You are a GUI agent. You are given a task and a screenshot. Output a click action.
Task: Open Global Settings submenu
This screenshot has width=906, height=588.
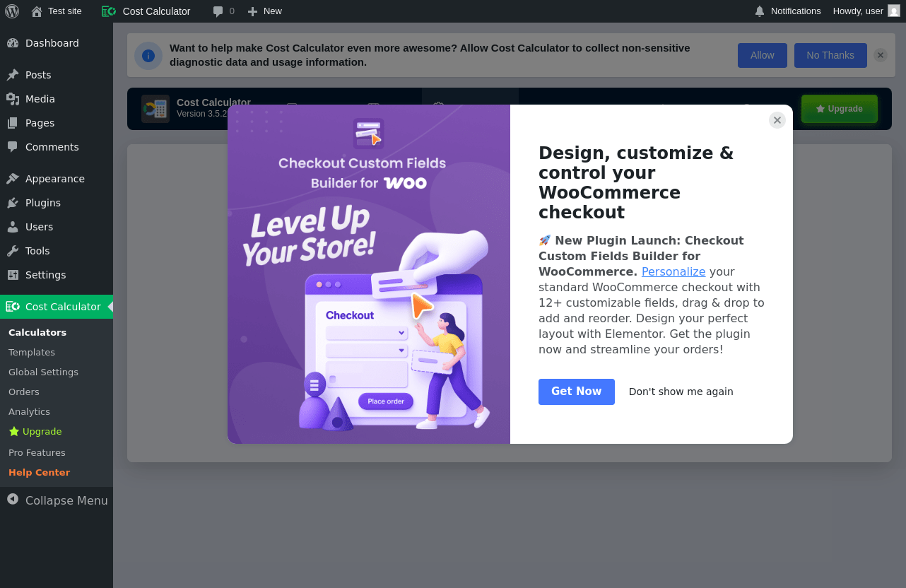[x=43, y=372]
